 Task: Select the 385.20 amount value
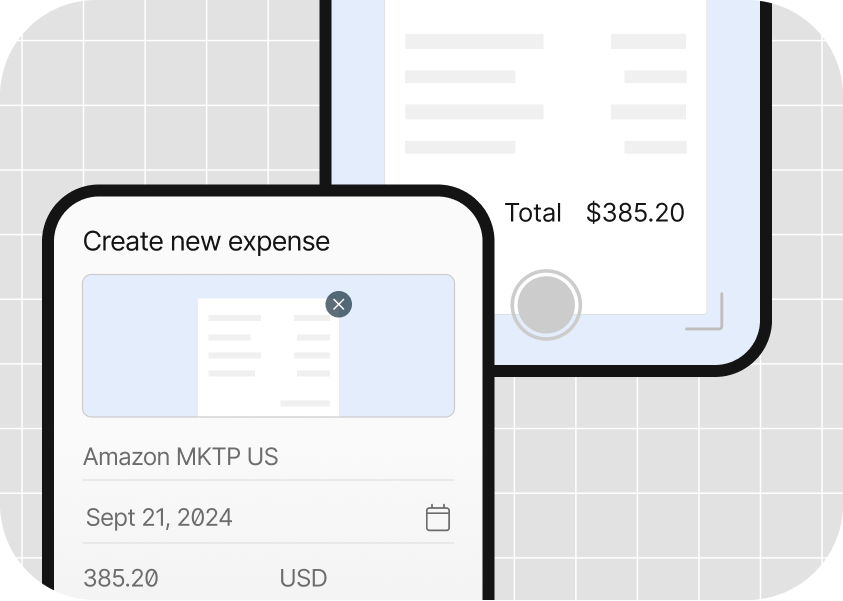point(120,577)
